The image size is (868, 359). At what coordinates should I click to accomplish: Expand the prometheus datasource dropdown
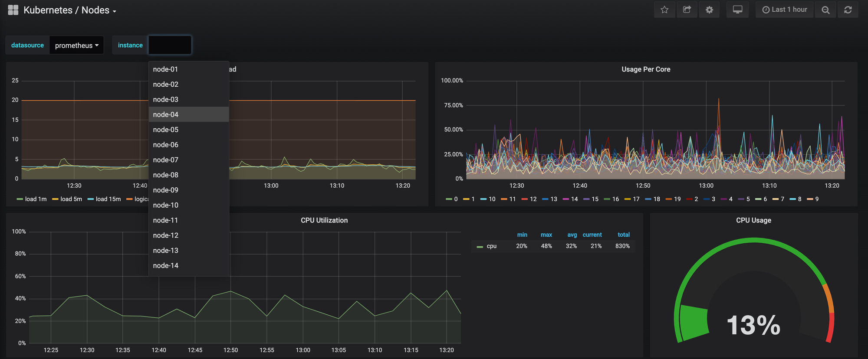click(x=77, y=45)
